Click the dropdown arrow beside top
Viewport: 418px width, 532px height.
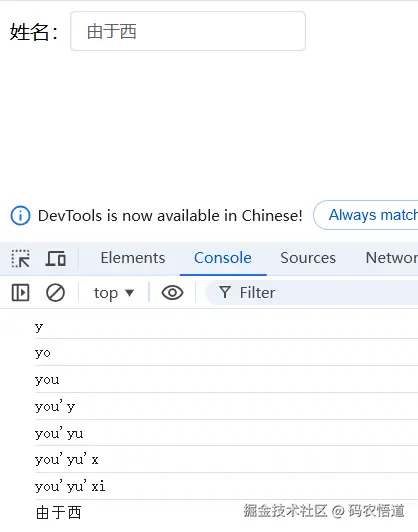point(129,293)
